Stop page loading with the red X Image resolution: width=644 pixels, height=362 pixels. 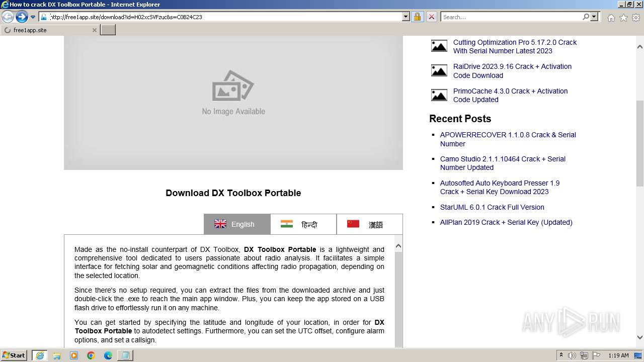point(431,17)
